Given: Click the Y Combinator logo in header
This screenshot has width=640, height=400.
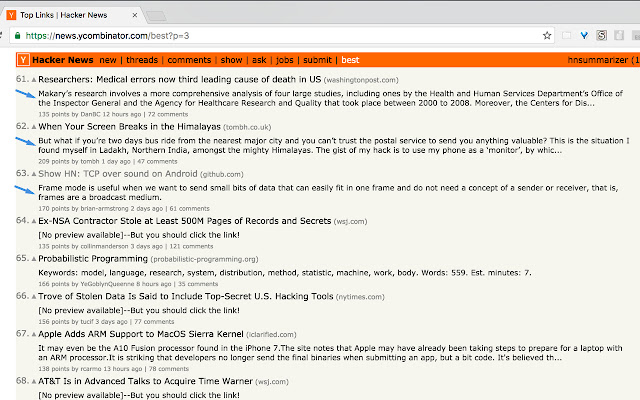Looking at the screenshot, I should click(23, 60).
